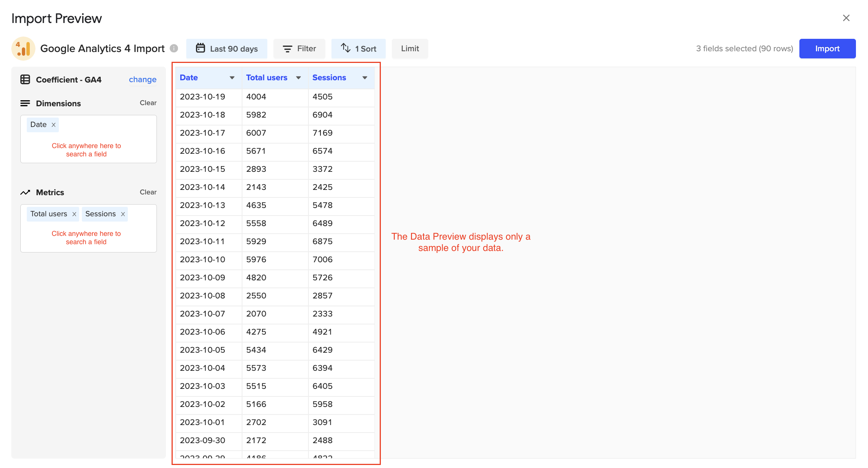Open the Date column dropdown arrow
Viewport: 868px width, 468px height.
tap(232, 78)
